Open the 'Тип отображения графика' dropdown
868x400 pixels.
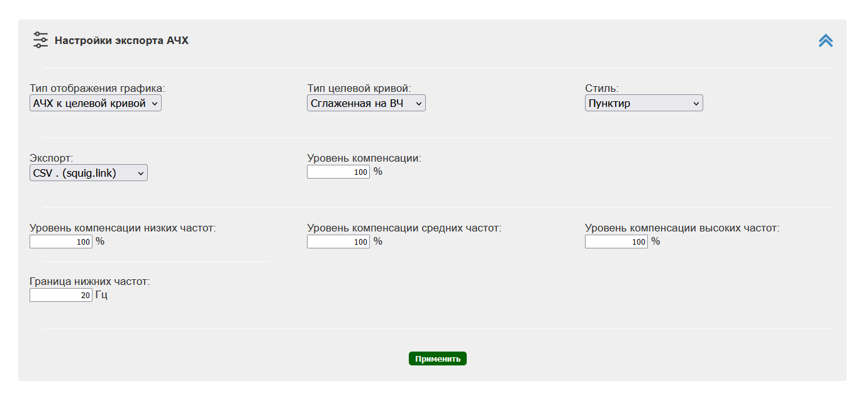tap(96, 103)
